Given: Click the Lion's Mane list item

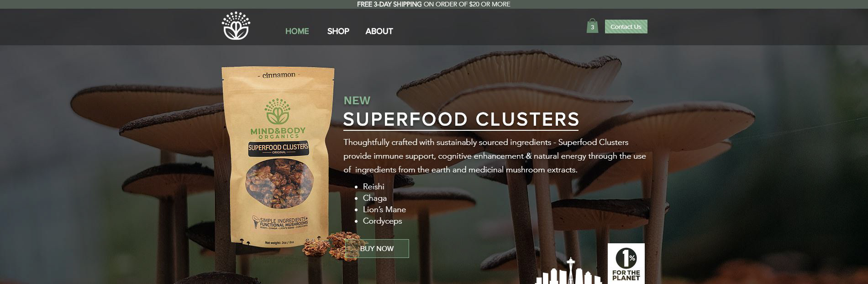Looking at the screenshot, I should tap(384, 209).
